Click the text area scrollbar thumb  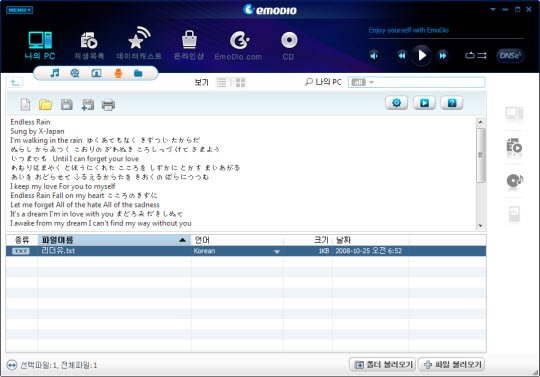click(x=480, y=155)
